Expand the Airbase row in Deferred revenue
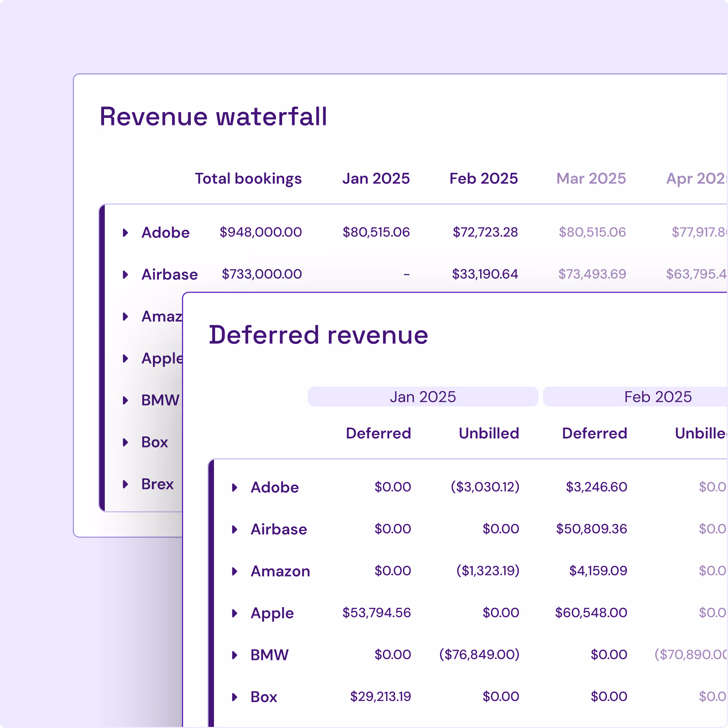Image resolution: width=728 pixels, height=728 pixels. 234,529
